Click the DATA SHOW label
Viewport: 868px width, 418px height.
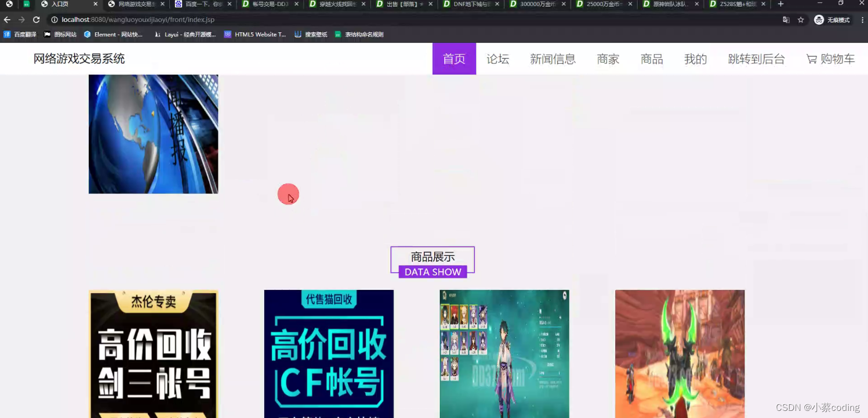pyautogui.click(x=433, y=272)
